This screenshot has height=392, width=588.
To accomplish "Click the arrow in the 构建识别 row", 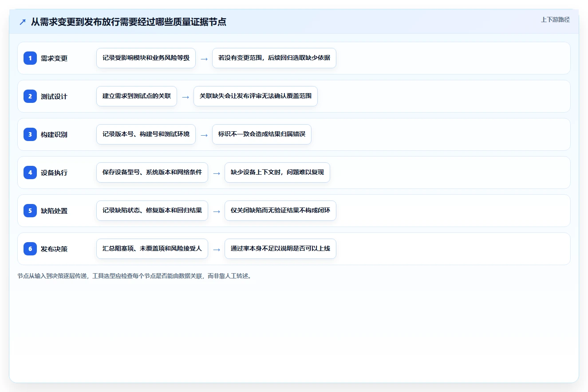I will [204, 135].
